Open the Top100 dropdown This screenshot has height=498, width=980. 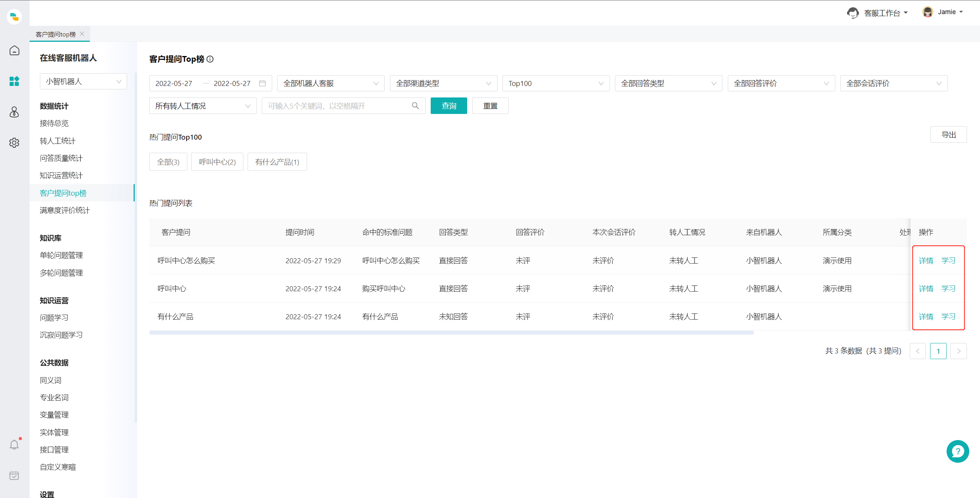tap(556, 83)
